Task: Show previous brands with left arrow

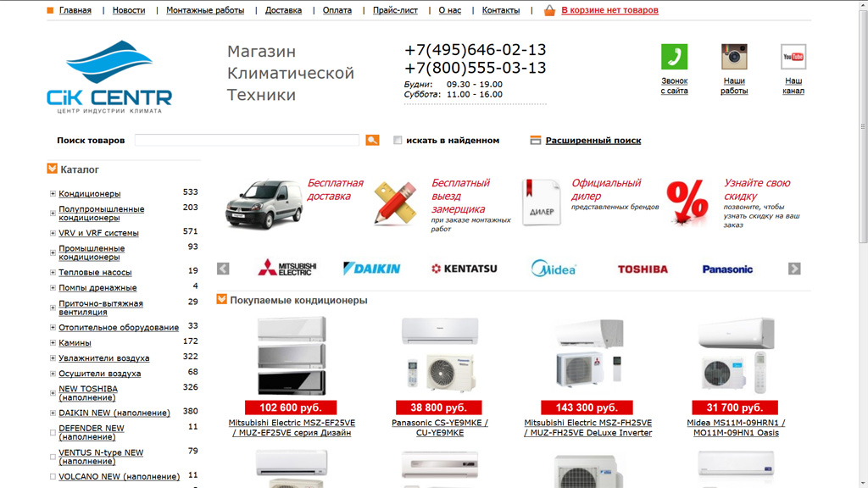Action: (223, 269)
